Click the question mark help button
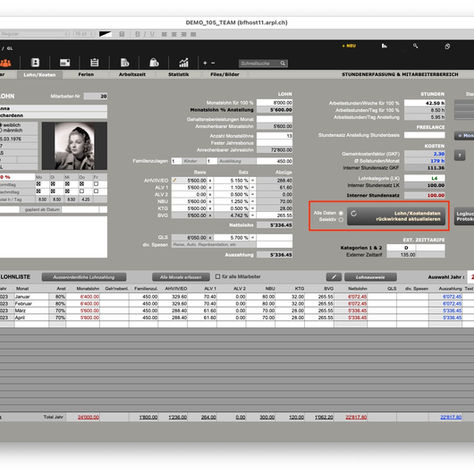This screenshot has height=474, width=474. [460, 155]
